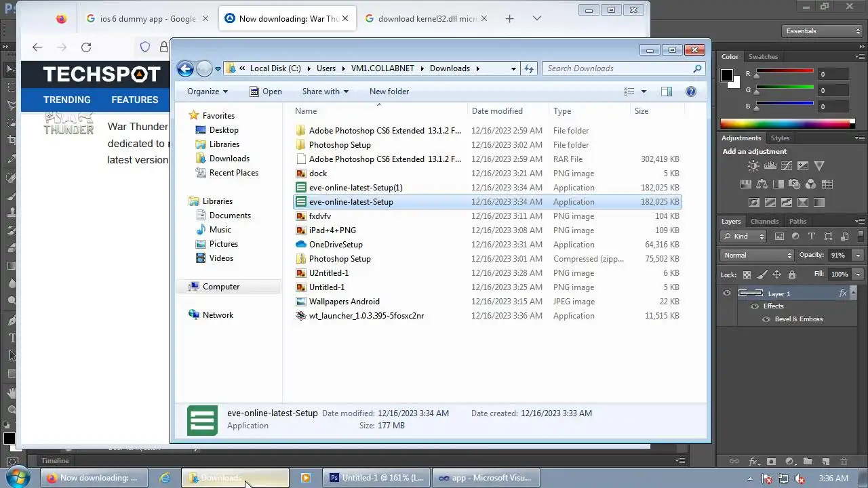Image resolution: width=868 pixels, height=488 pixels.
Task: Pick a color from the spectrum ramp
Action: tap(787, 123)
